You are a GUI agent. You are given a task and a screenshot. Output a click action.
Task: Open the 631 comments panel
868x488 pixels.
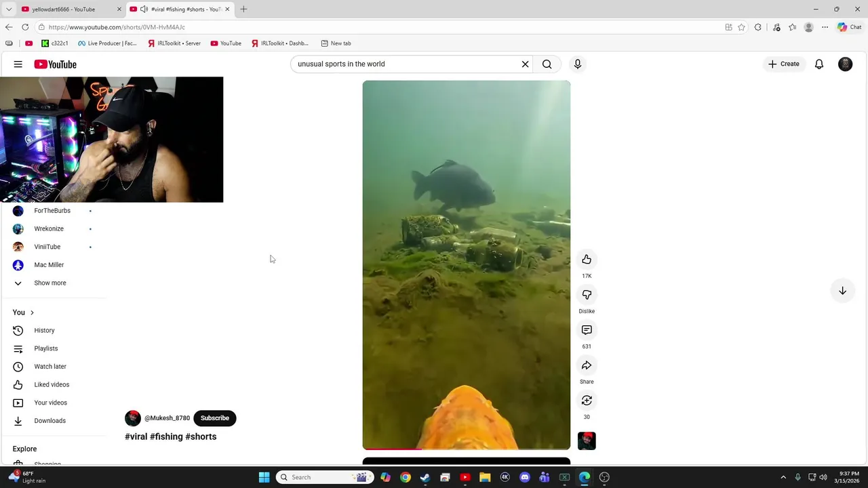coord(587,330)
